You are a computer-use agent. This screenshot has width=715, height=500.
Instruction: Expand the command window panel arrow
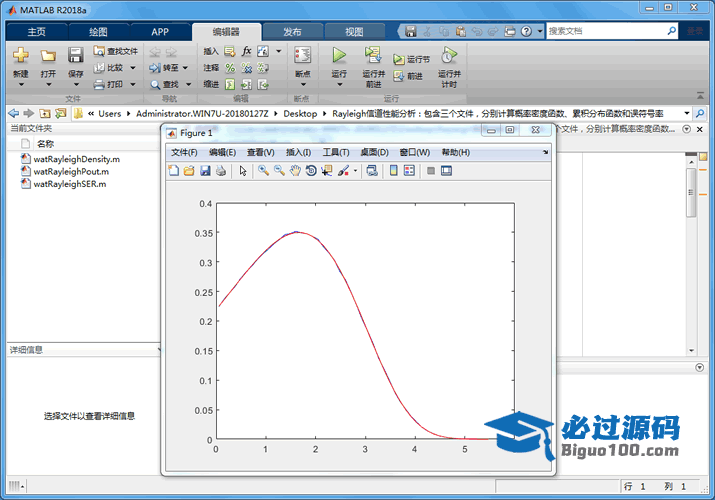(x=699, y=367)
